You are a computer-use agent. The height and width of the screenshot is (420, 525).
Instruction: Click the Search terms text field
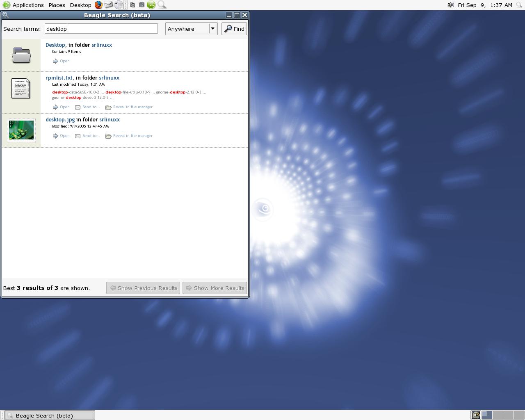[x=101, y=29]
